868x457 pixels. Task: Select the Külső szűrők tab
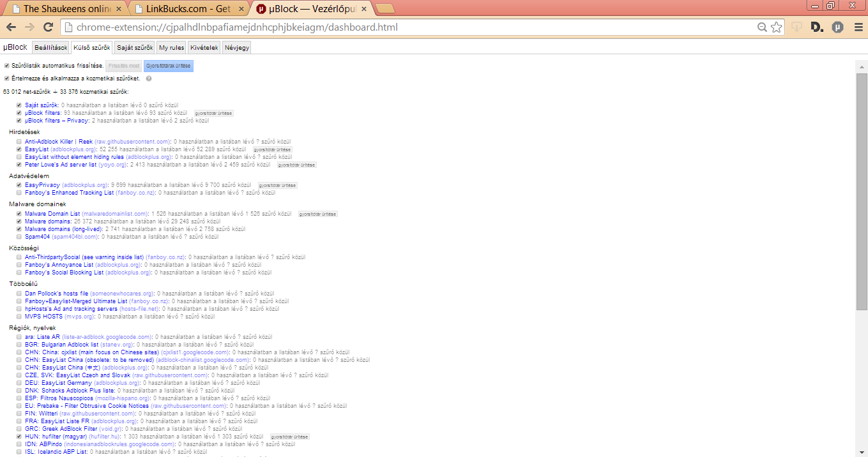pos(91,48)
